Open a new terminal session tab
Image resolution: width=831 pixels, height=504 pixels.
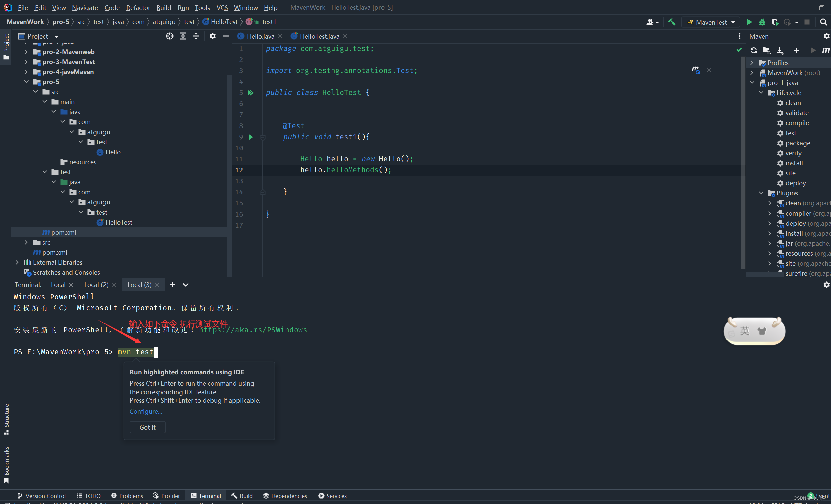[172, 285]
